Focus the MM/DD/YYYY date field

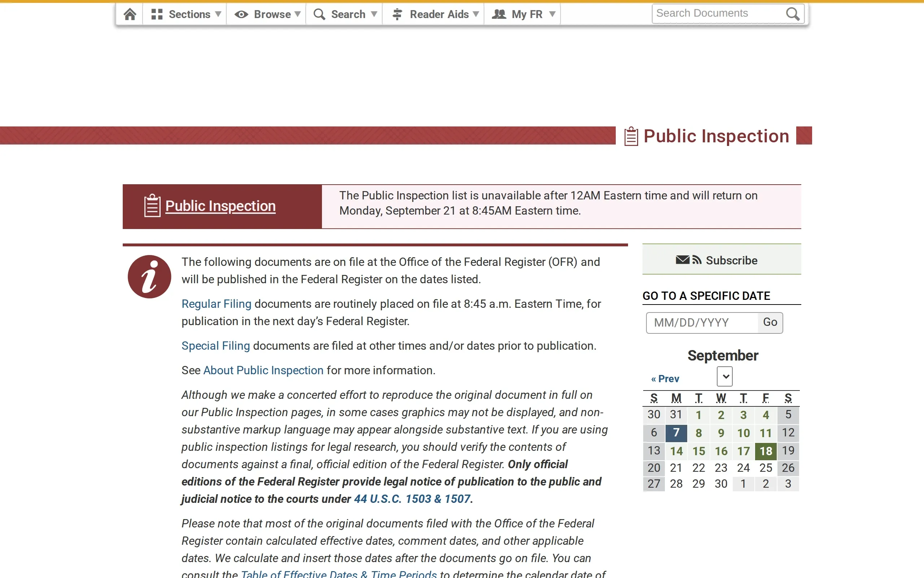point(702,323)
